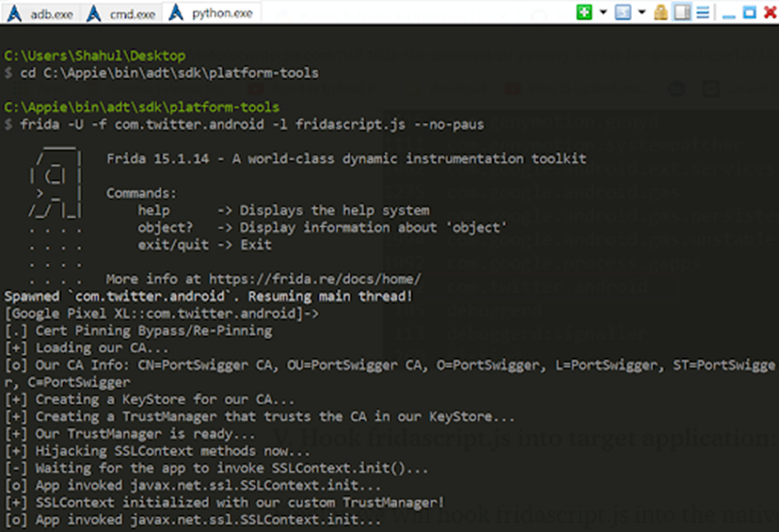Click the 'Cert Pinning Bypass/Re-Pinning' line
This screenshot has width=779, height=532.
click(x=138, y=331)
